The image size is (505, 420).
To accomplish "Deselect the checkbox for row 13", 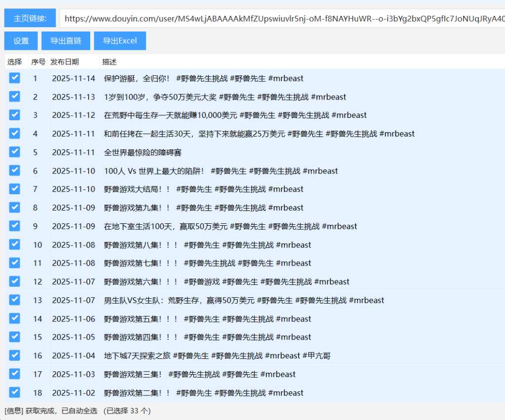I will (15, 300).
